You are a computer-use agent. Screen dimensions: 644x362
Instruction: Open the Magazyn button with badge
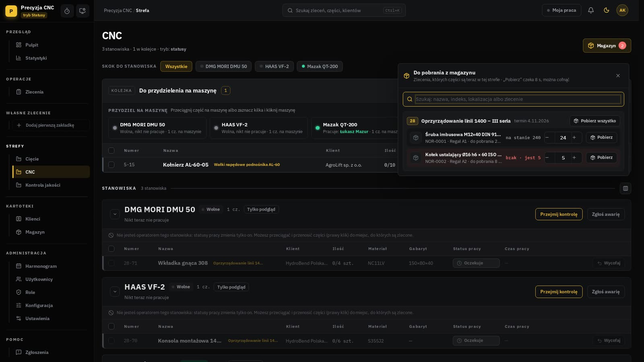(607, 45)
